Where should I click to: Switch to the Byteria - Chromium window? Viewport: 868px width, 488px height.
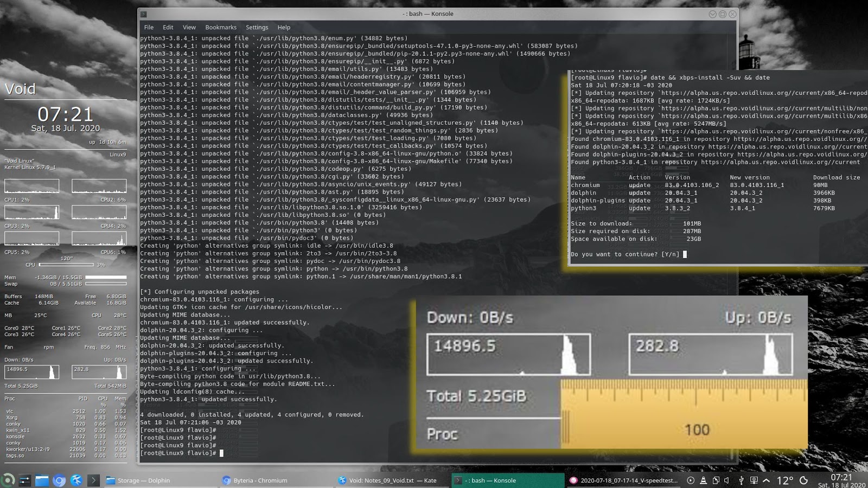pos(255,480)
